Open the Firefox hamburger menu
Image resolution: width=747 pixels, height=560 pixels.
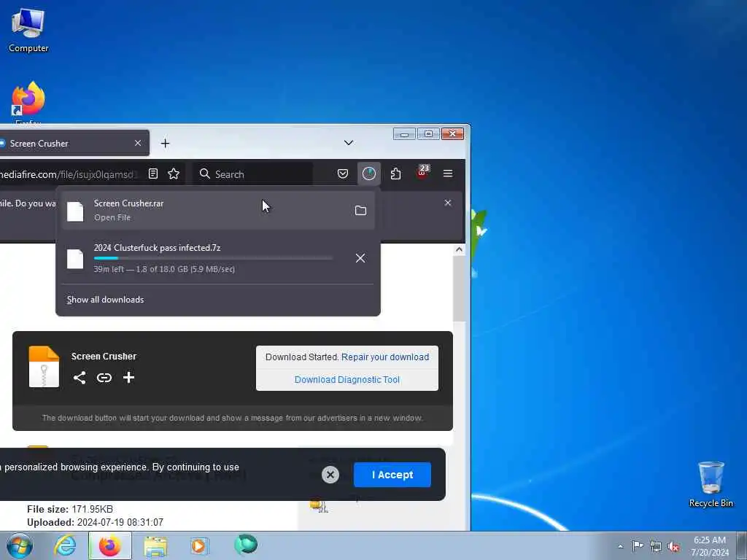point(448,174)
